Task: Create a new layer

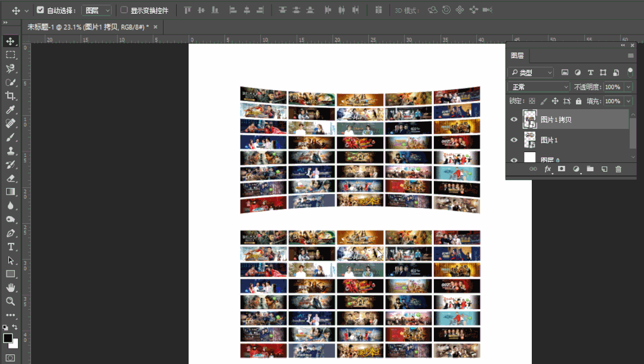Action: pyautogui.click(x=604, y=169)
